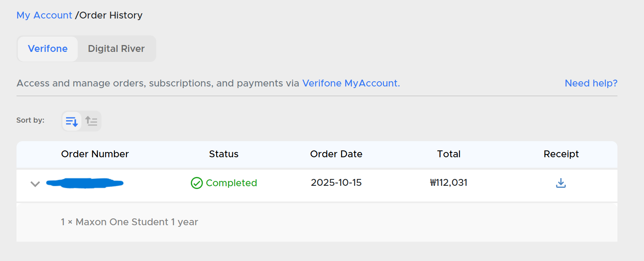Sort orders in ascending order
644x261 pixels.
tap(91, 121)
